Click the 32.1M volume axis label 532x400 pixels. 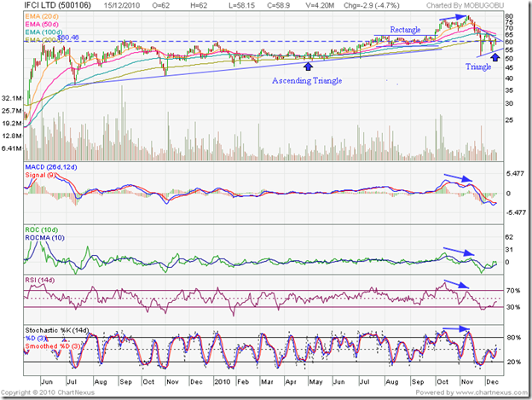[12, 98]
